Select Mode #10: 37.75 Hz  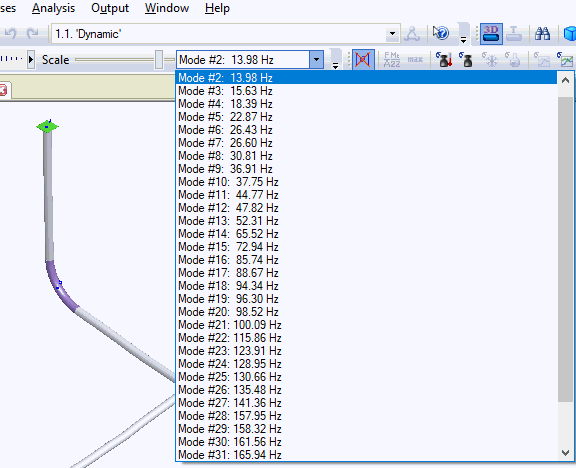click(x=228, y=182)
